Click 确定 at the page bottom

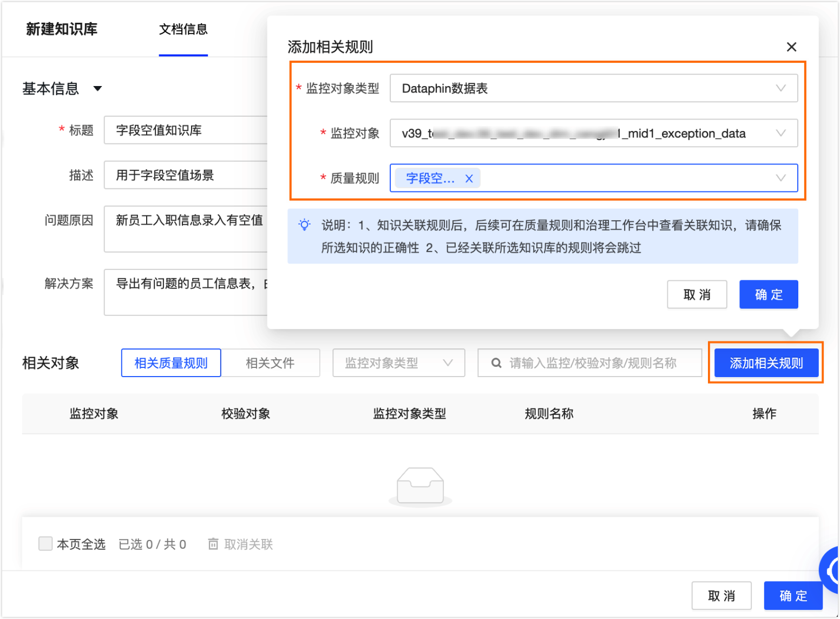[793, 596]
